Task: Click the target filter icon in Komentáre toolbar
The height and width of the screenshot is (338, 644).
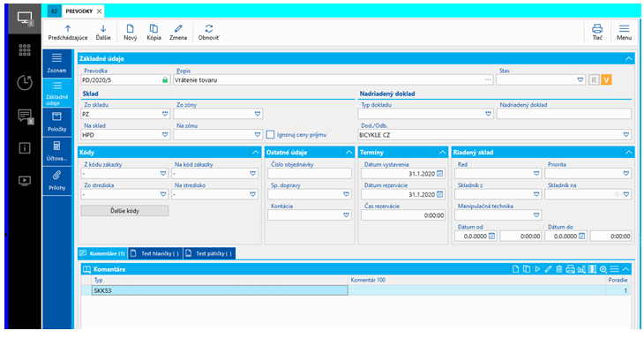Action: pos(603,269)
